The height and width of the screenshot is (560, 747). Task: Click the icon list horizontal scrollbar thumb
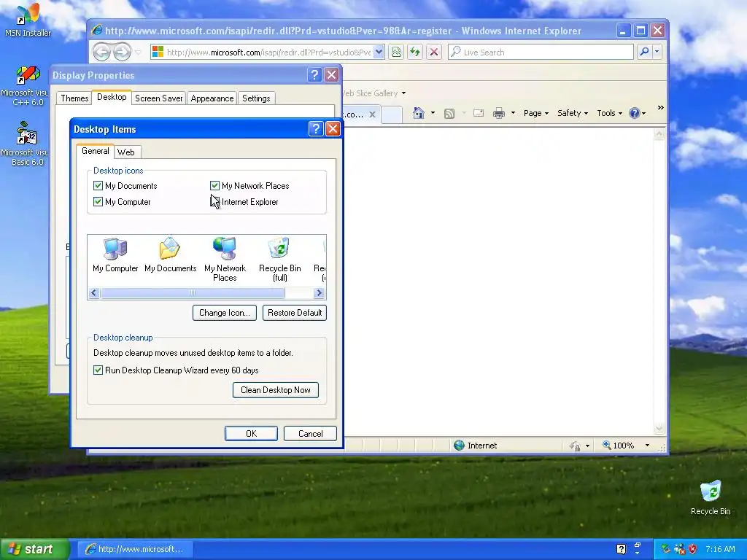(193, 293)
